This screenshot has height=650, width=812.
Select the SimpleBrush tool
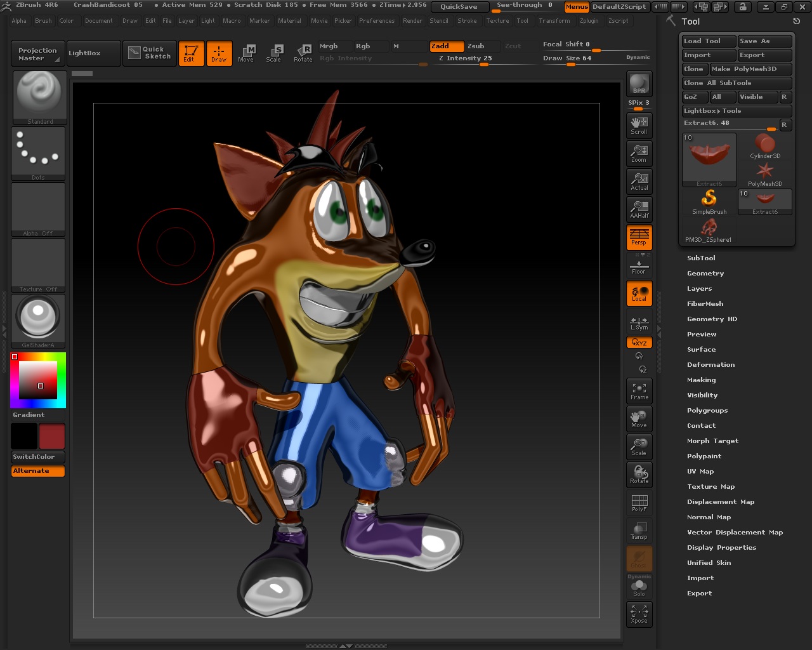pyautogui.click(x=709, y=202)
